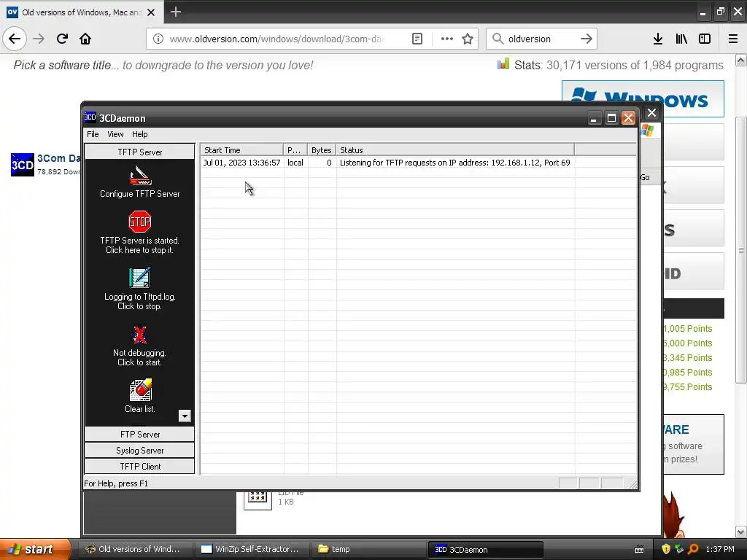This screenshot has height=560, width=747.
Task: Click the Firefox forward arrow
Action: (x=39, y=39)
